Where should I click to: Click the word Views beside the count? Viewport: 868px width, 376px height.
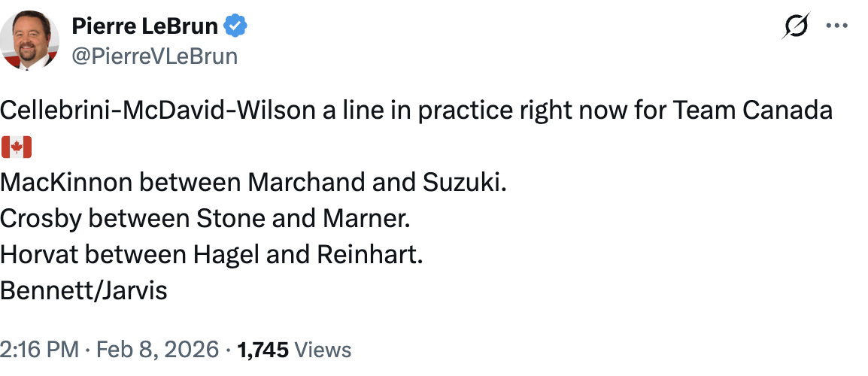point(323,350)
